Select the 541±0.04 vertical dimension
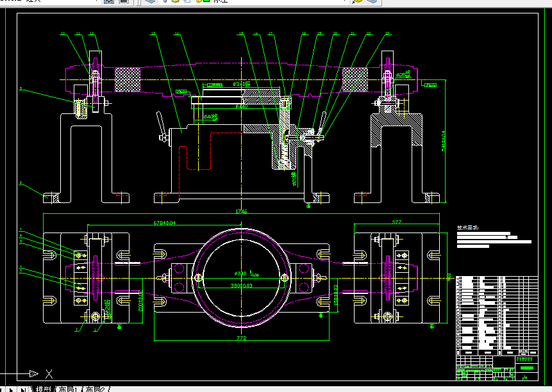This screenshot has height=392, width=552. 443,141
